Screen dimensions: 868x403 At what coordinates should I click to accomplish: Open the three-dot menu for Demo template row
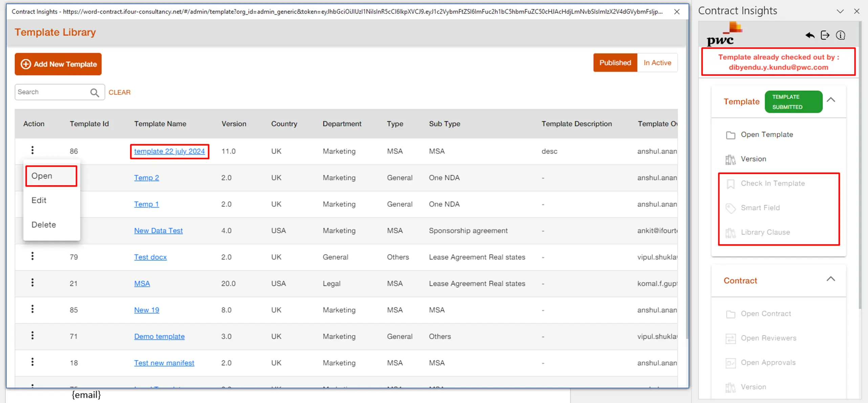(32, 336)
